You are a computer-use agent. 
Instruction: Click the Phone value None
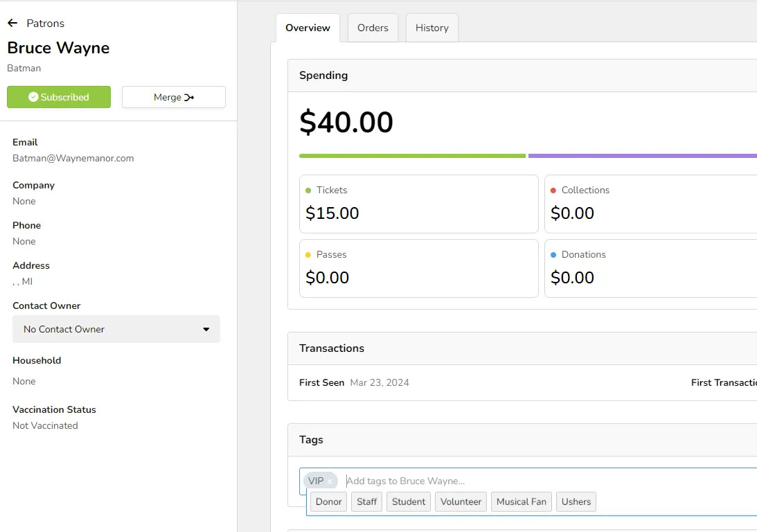[x=24, y=241]
